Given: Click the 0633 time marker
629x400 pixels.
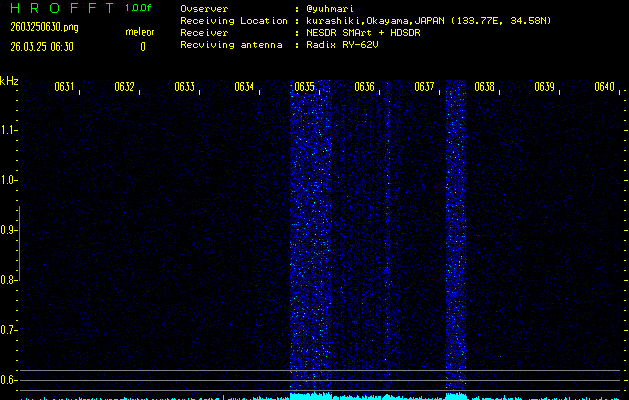Looking at the screenshot, I should (x=185, y=87).
